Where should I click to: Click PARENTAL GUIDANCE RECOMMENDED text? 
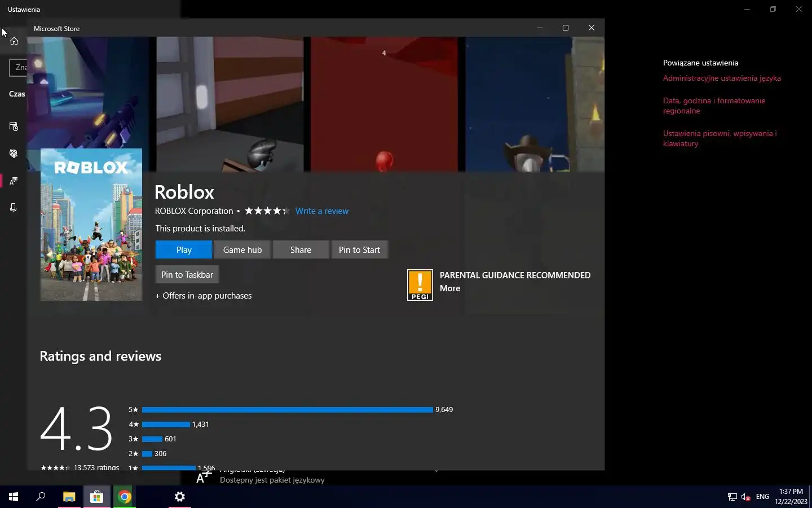pyautogui.click(x=515, y=275)
